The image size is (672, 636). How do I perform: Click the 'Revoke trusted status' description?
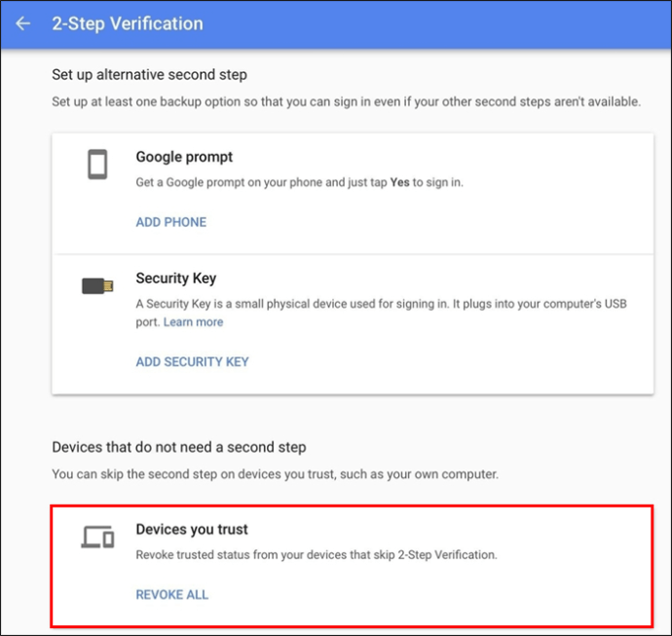tap(317, 555)
